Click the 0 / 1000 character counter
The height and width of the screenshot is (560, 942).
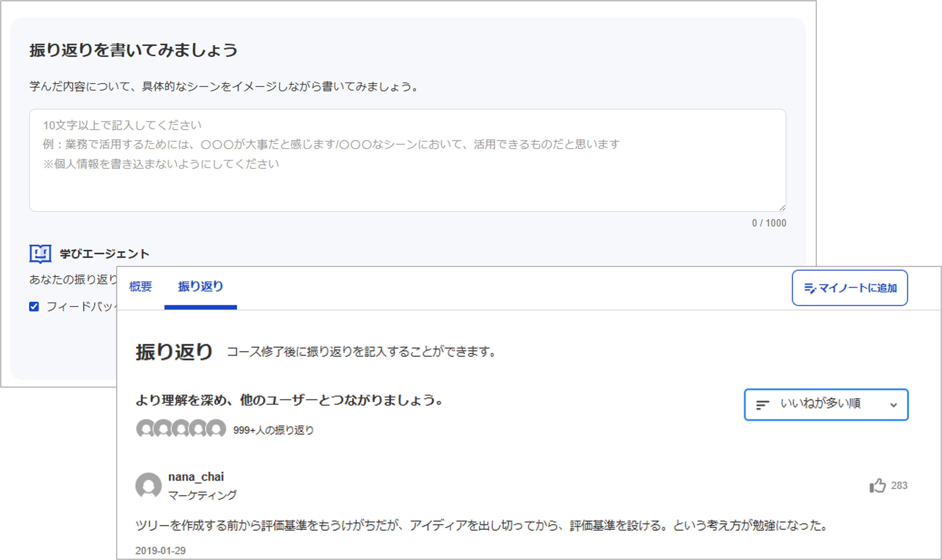tap(769, 223)
